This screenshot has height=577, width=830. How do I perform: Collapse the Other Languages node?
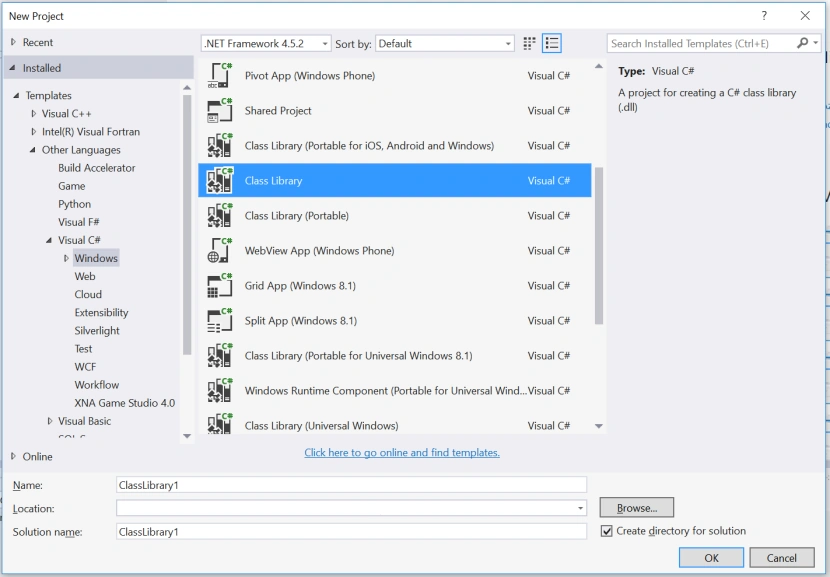click(x=32, y=150)
